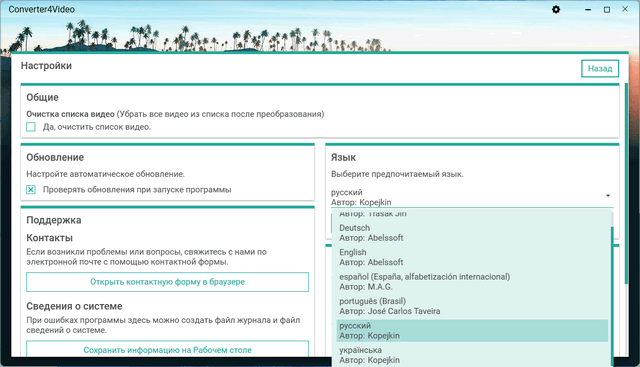640x367 pixels.
Task: Enable the 'Да, очистить список видео' checkbox
Action: [31, 127]
